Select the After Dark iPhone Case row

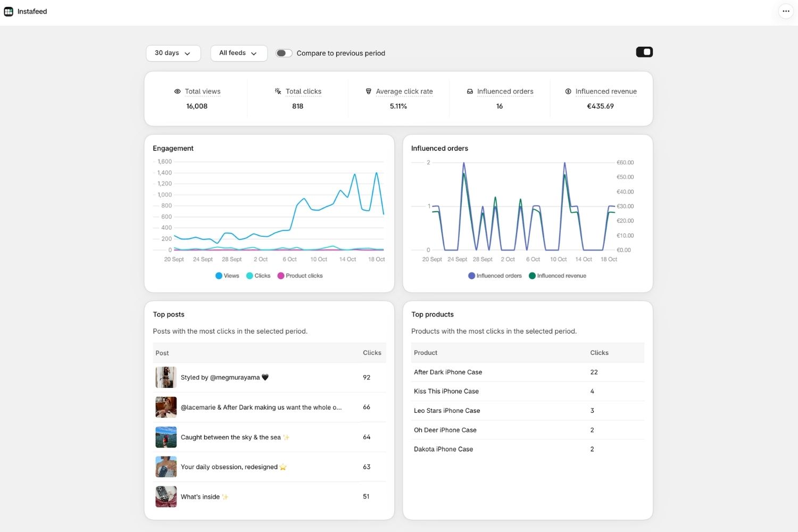point(528,372)
